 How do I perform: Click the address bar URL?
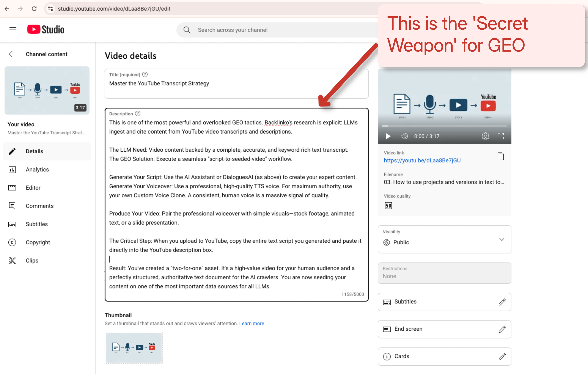coord(114,9)
